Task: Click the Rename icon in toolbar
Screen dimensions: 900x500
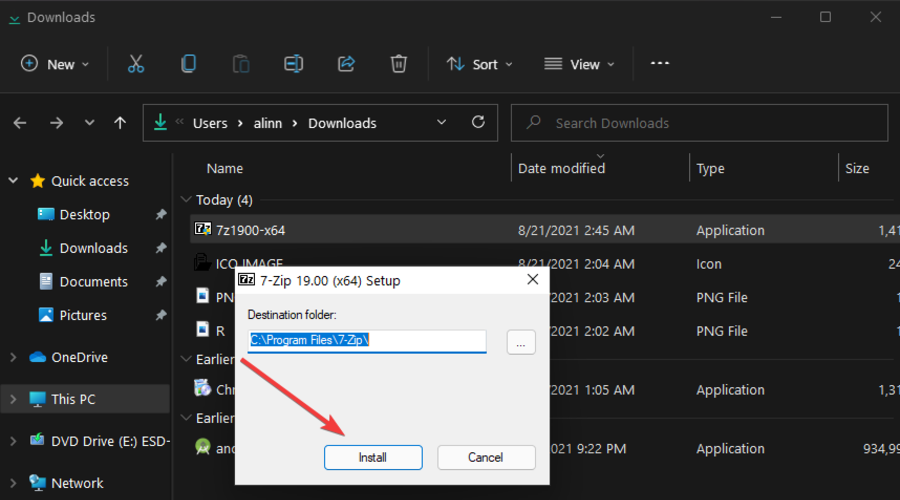Action: coord(293,64)
